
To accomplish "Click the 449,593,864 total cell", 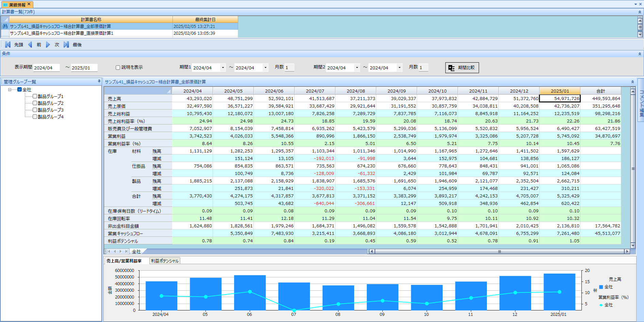I will click(600, 98).
